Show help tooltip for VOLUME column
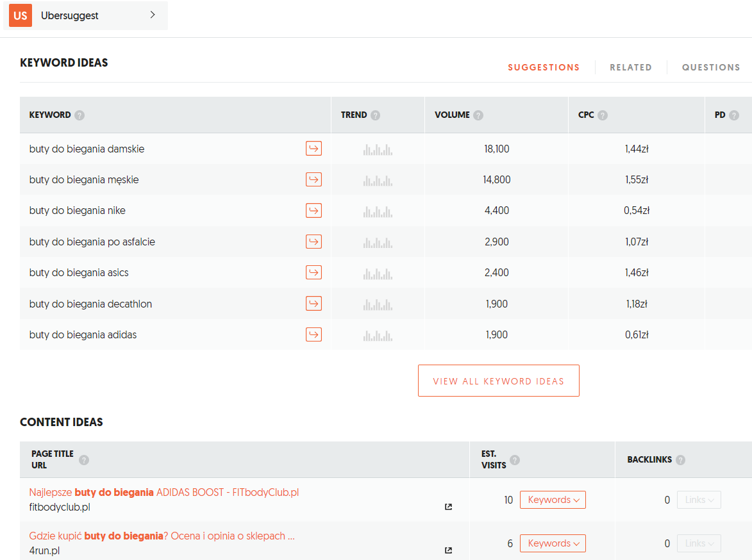 (478, 115)
